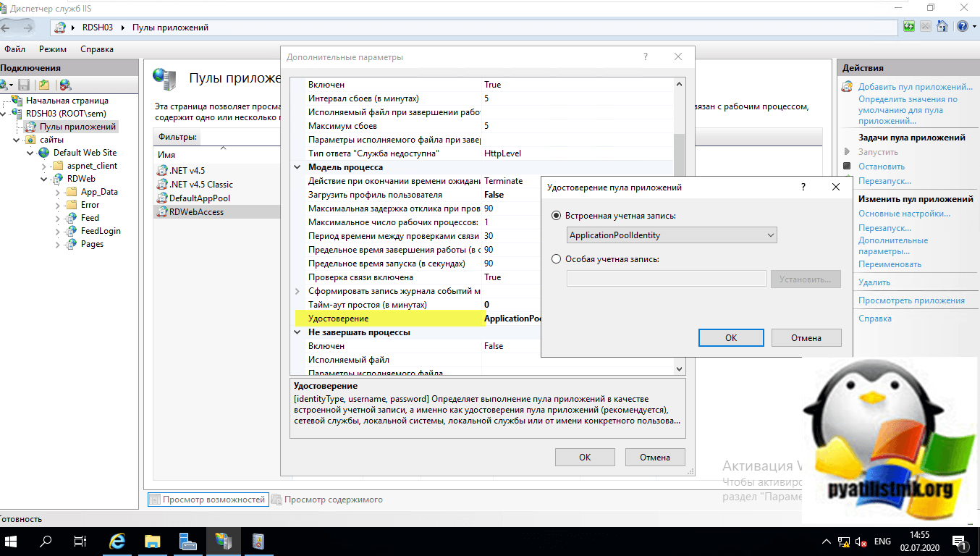This screenshot has height=556, width=980.
Task: Open Internet Explorer from taskbar
Action: 117,542
